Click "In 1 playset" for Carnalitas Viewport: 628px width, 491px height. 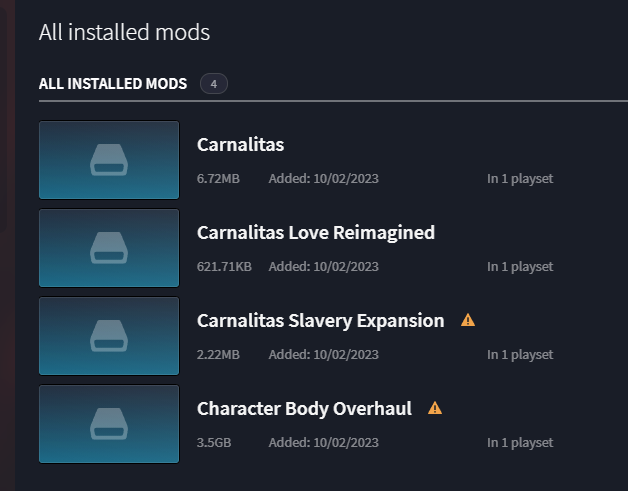tap(520, 179)
